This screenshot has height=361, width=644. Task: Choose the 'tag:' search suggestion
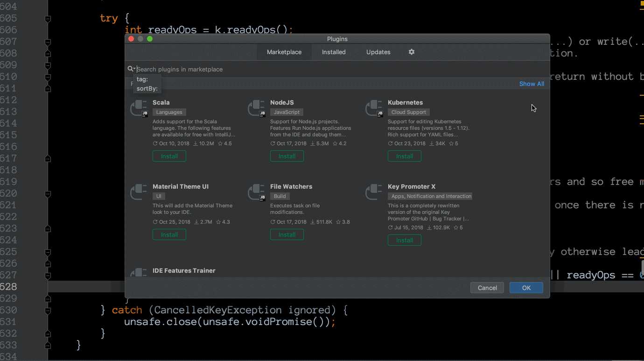pyautogui.click(x=147, y=79)
